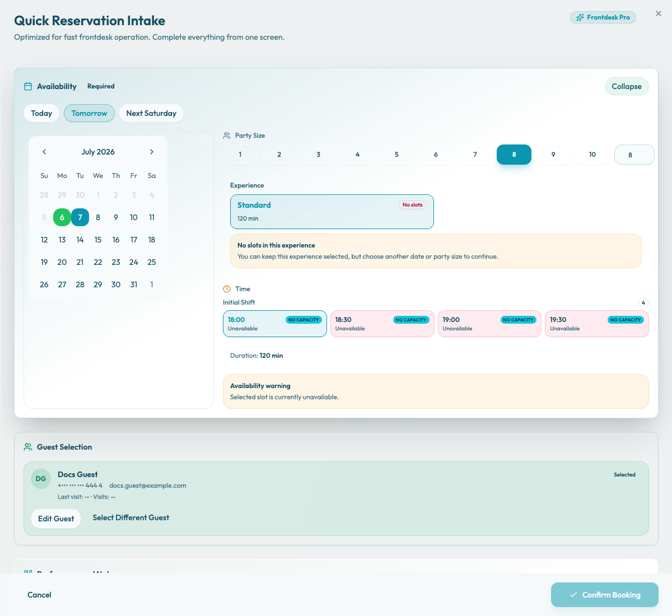The width and height of the screenshot is (672, 616).
Task: Choose party size 10
Action: (592, 155)
